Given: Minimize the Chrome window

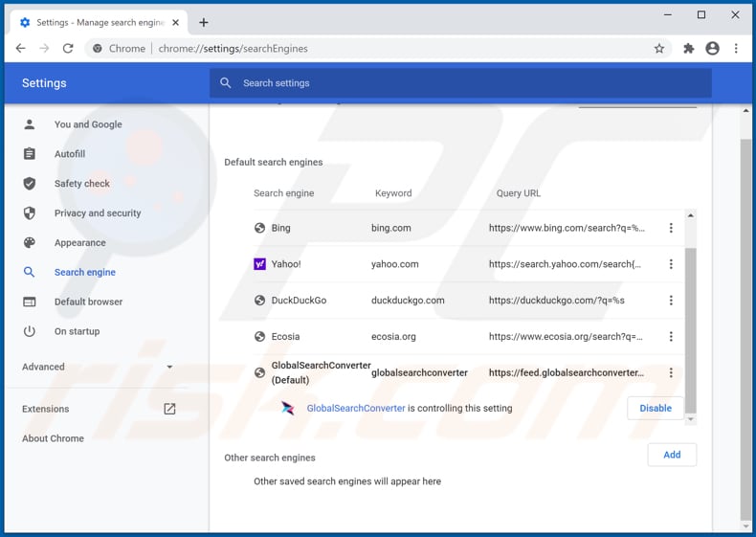Looking at the screenshot, I should [668, 15].
